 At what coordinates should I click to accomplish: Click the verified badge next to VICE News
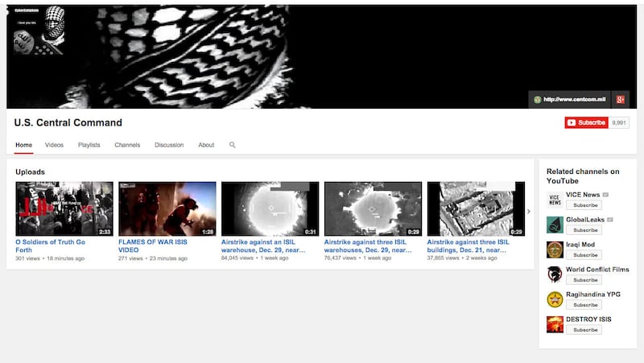point(605,195)
